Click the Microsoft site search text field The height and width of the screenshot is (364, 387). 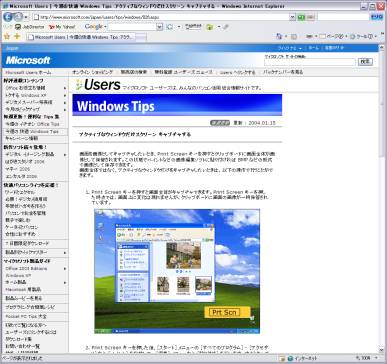click(x=310, y=62)
